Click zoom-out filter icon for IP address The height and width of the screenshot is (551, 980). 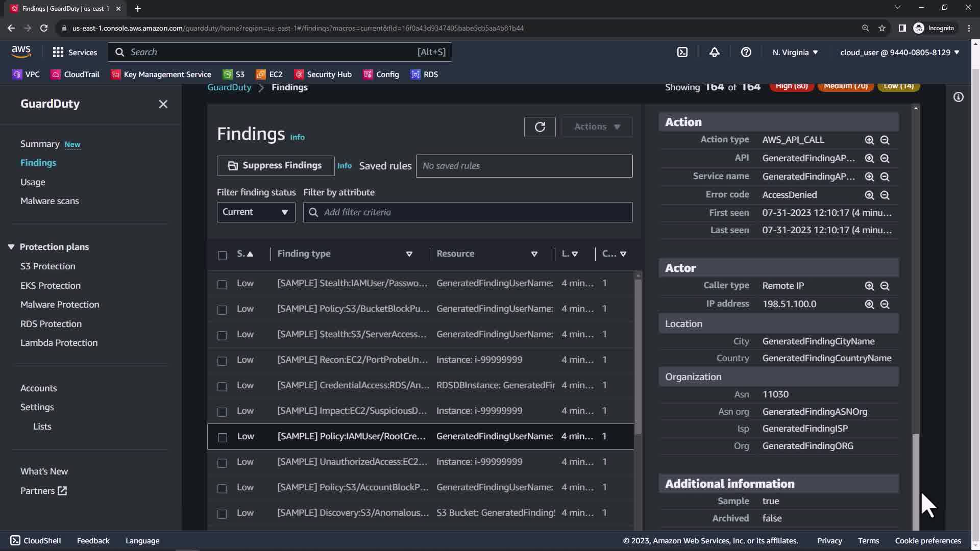pyautogui.click(x=885, y=304)
